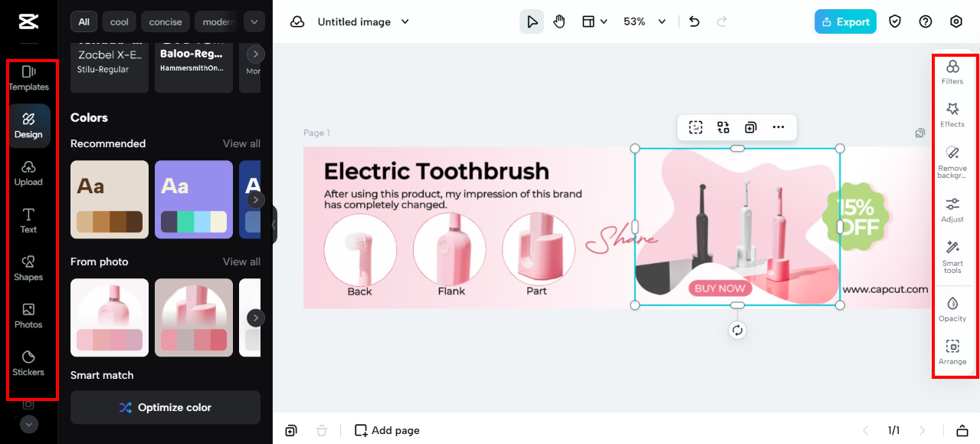Open more options ellipsis in floating toolbar
The width and height of the screenshot is (980, 444).
(x=778, y=127)
